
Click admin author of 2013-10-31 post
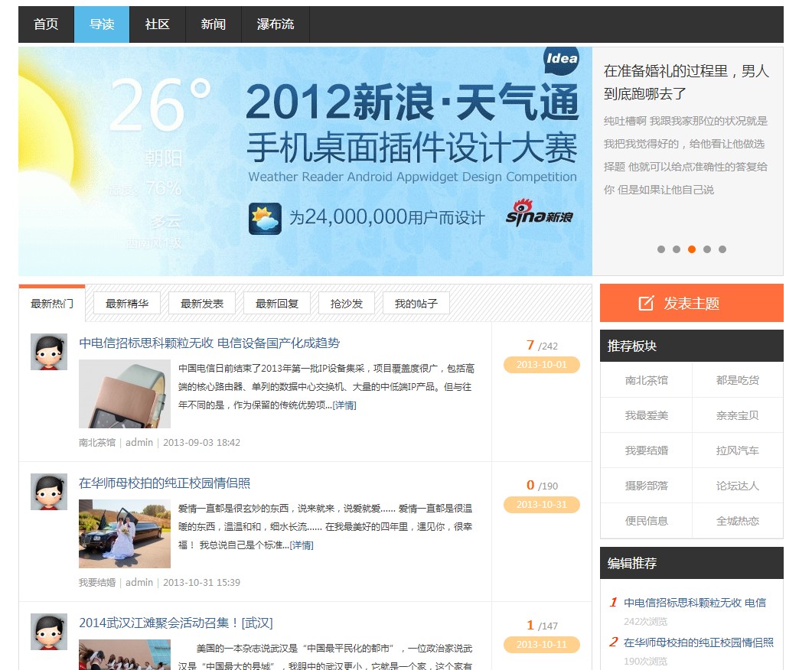(139, 583)
